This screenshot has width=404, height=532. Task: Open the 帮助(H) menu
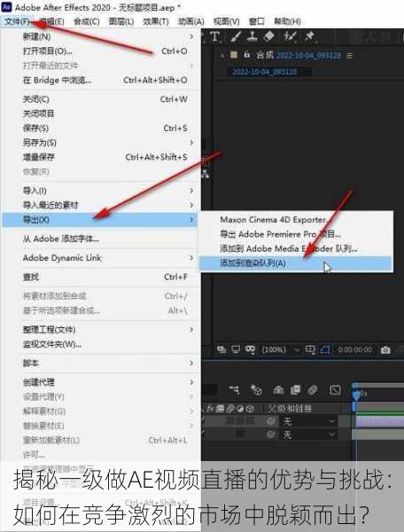tap(287, 21)
